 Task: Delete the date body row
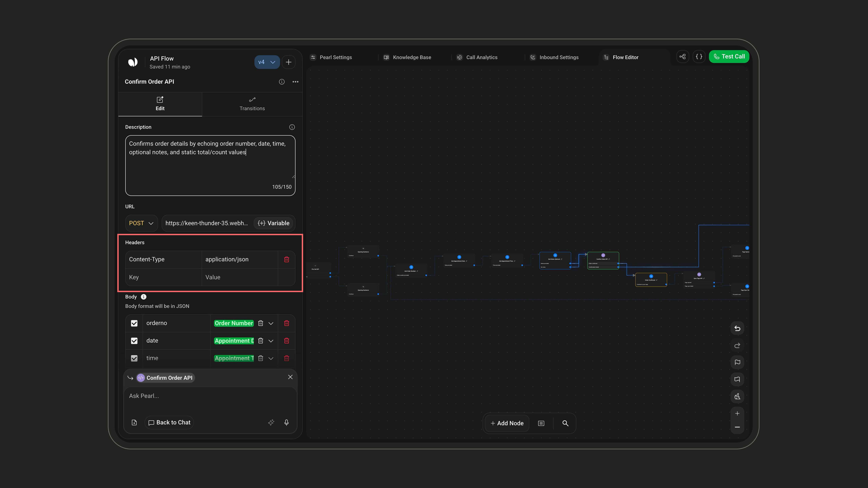(286, 341)
